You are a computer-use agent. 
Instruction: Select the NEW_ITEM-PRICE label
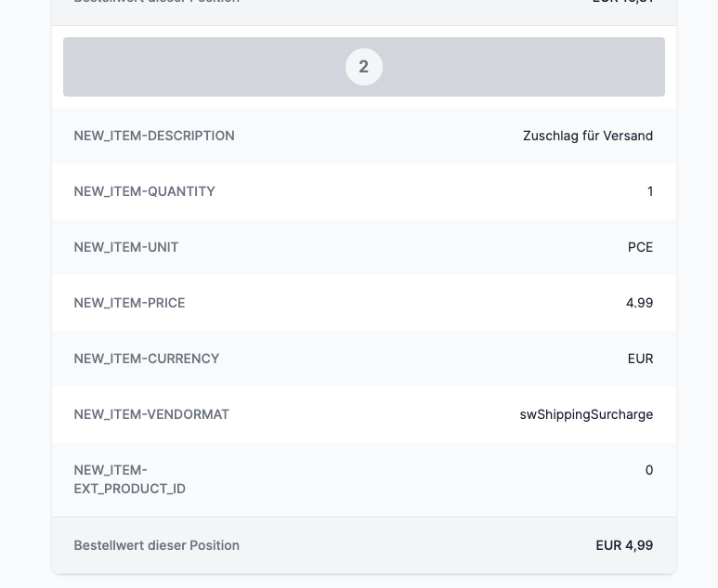(x=129, y=303)
